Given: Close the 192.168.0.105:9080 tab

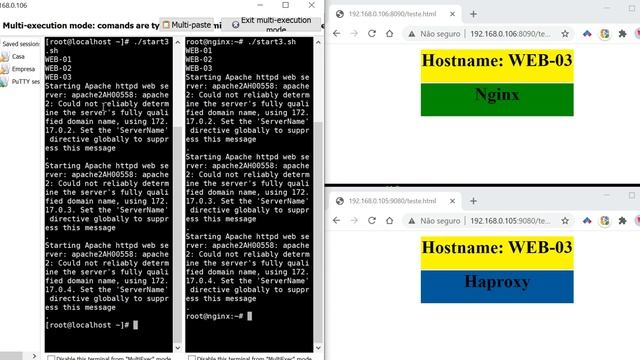Looking at the screenshot, I should point(452,201).
